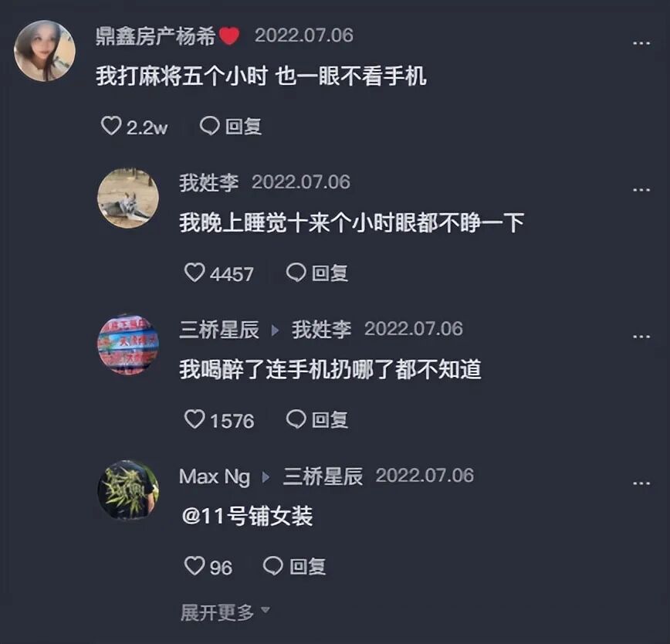Open 我姓李's kangaroo avatar
Screen dimensions: 670x644
pos(128,198)
